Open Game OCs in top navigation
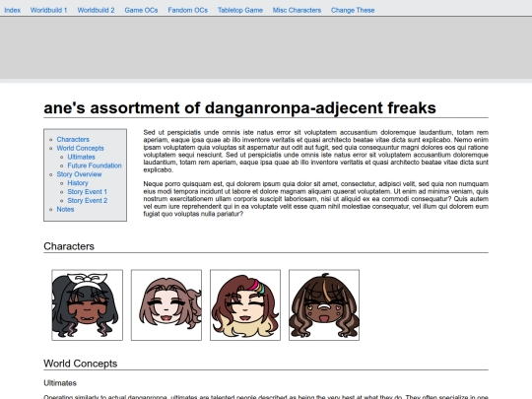Viewport: 532px width, 399px height. [141, 10]
